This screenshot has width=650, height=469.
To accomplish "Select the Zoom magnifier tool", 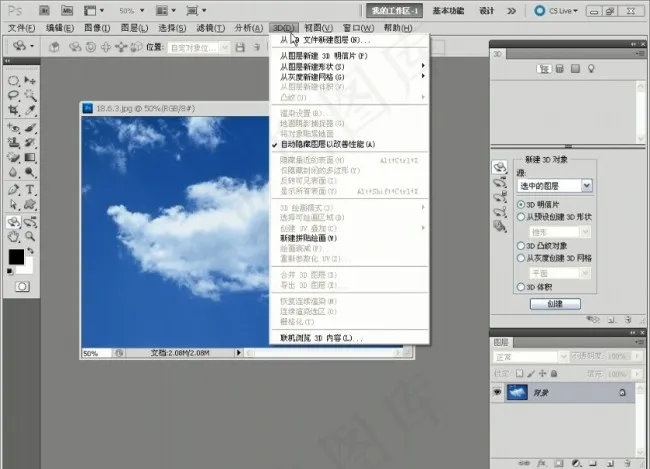I will [31, 237].
